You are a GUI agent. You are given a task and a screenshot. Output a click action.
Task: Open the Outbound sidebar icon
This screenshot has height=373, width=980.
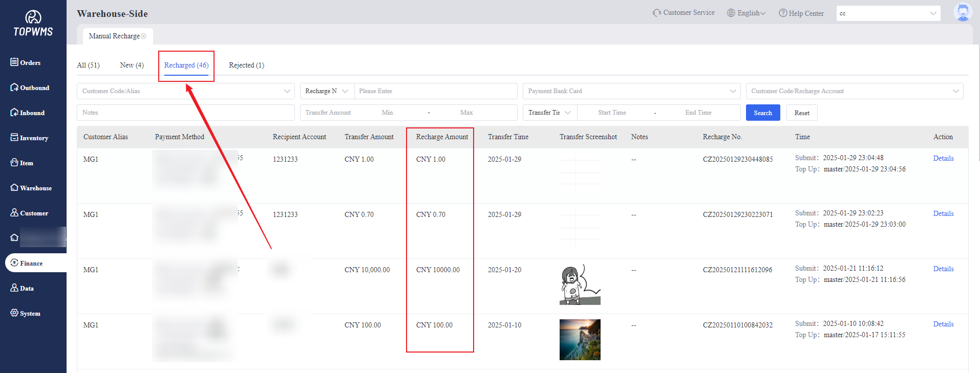click(x=14, y=87)
